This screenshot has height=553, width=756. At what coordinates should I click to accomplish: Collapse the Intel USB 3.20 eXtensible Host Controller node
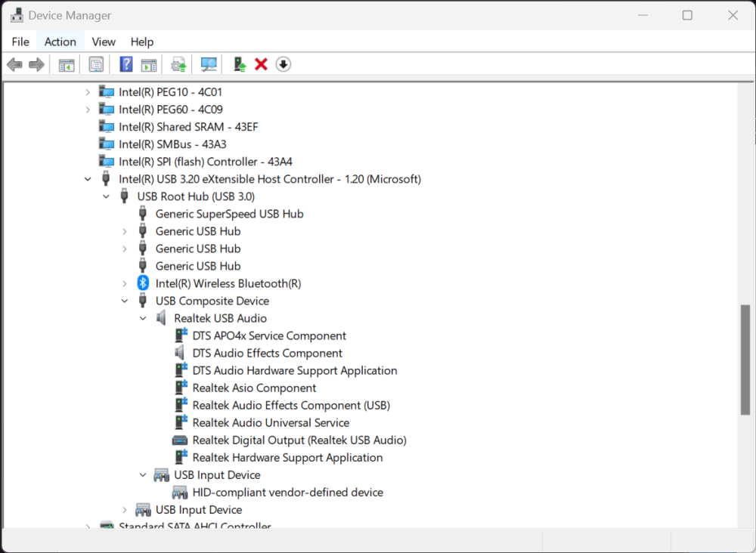[x=88, y=179]
